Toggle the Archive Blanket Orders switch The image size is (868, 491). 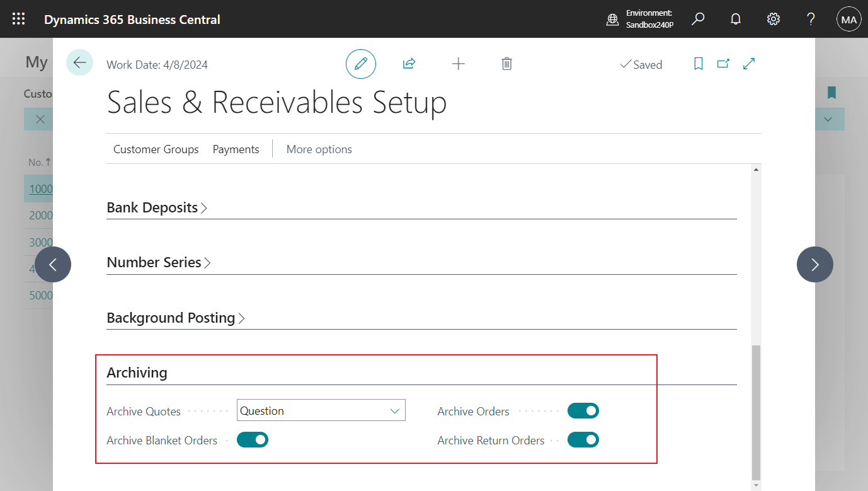(x=252, y=440)
